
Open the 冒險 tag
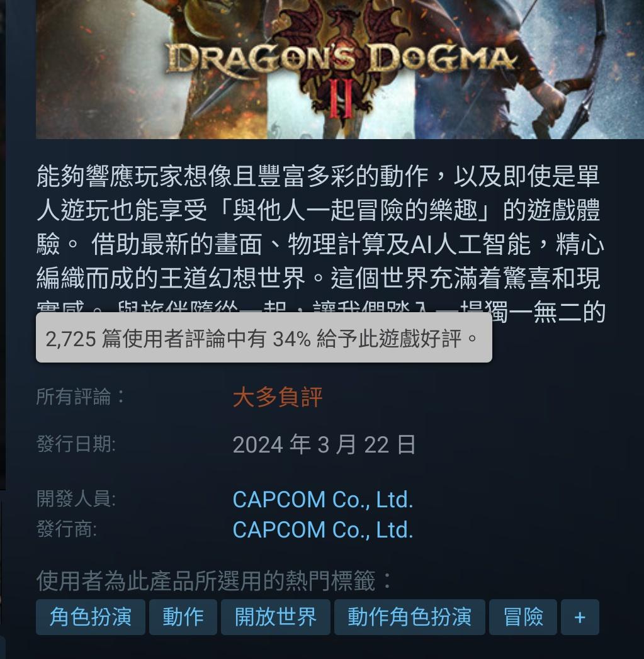coord(523,617)
